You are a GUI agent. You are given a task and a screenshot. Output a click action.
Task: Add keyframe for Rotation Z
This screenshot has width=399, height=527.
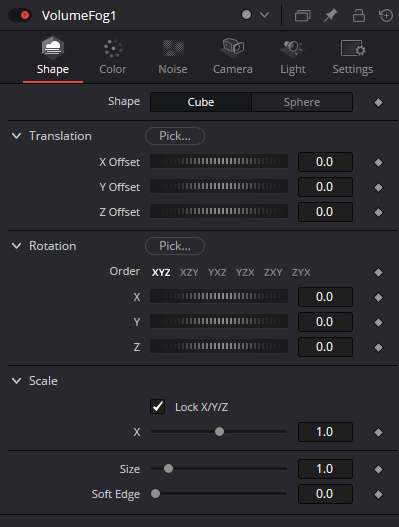(378, 347)
